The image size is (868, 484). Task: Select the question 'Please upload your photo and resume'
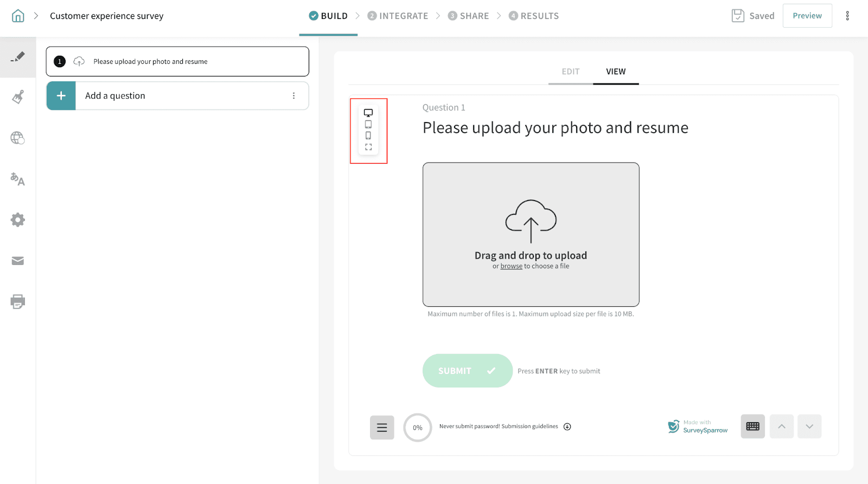177,61
